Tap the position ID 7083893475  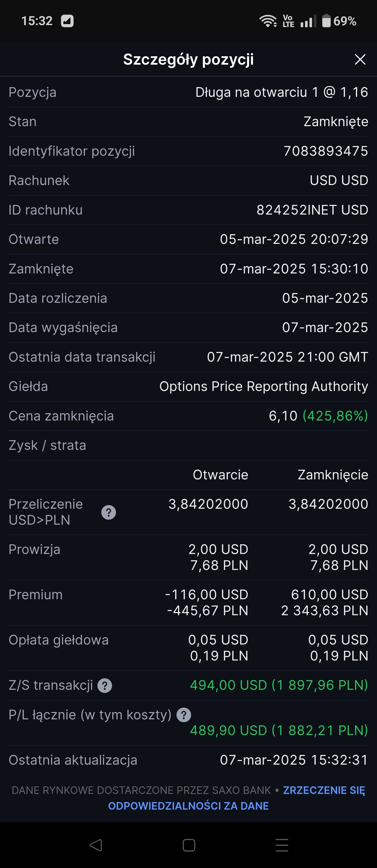[x=325, y=151]
